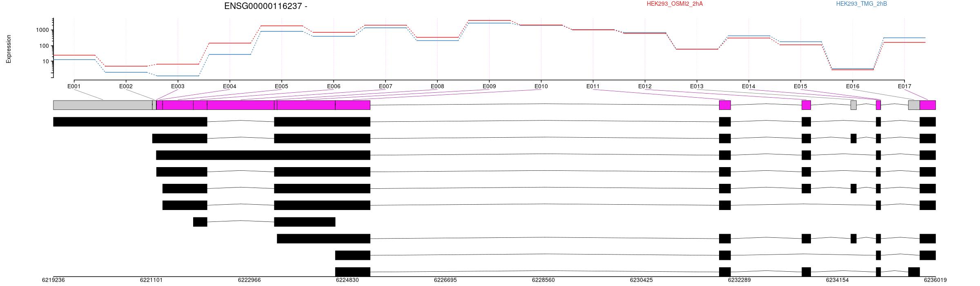Select exon label E007
980x286 pixels.
click(385, 86)
